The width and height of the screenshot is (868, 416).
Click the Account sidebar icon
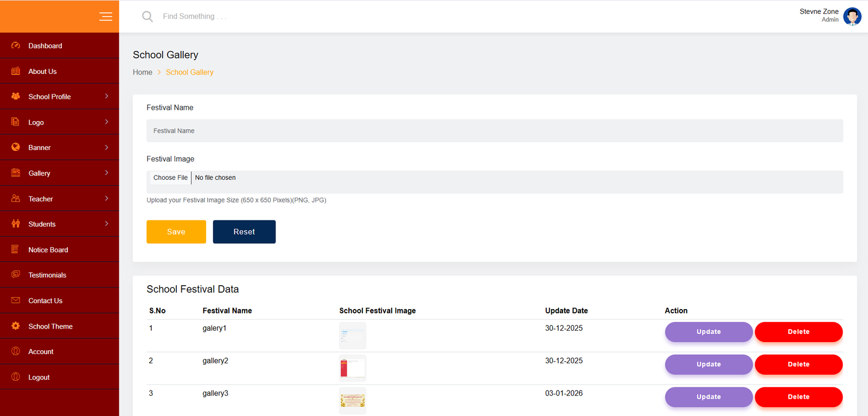click(x=16, y=351)
